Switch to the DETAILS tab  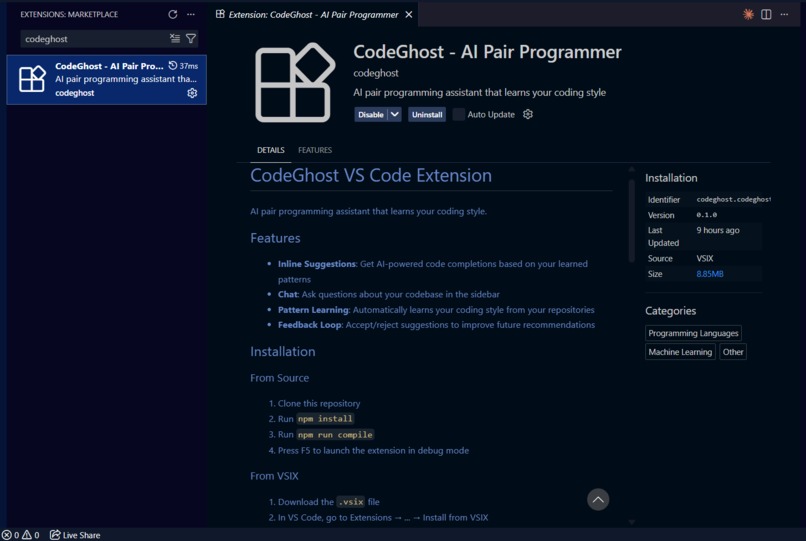pyautogui.click(x=270, y=150)
